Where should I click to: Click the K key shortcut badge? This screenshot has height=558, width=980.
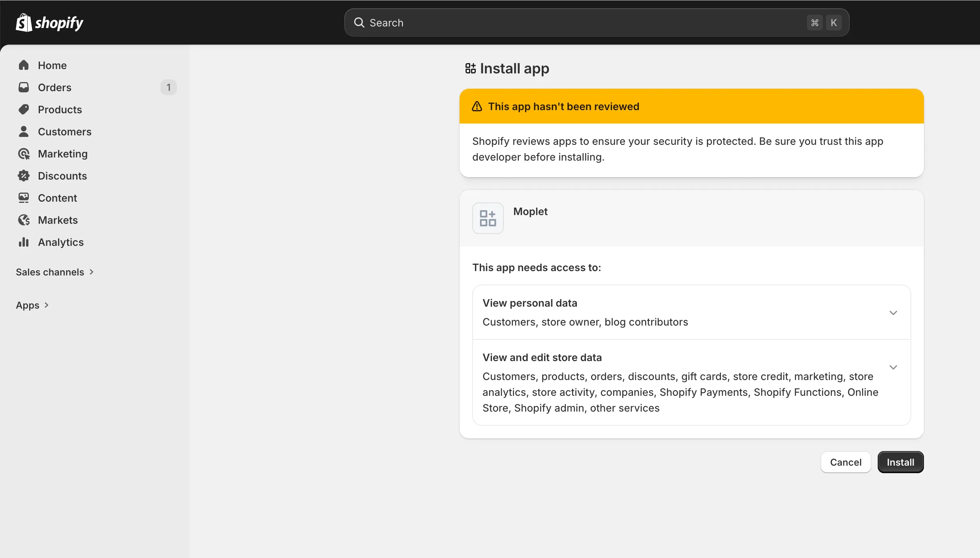pos(834,22)
